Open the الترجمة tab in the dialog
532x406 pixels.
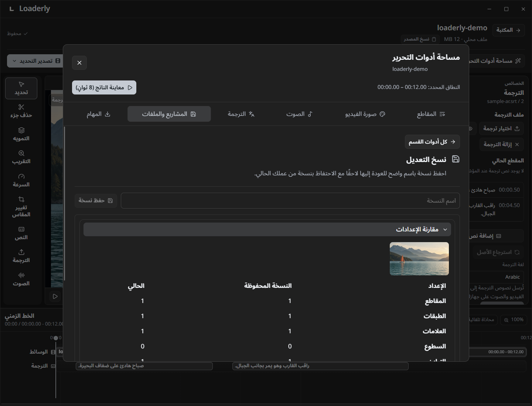[241, 114]
